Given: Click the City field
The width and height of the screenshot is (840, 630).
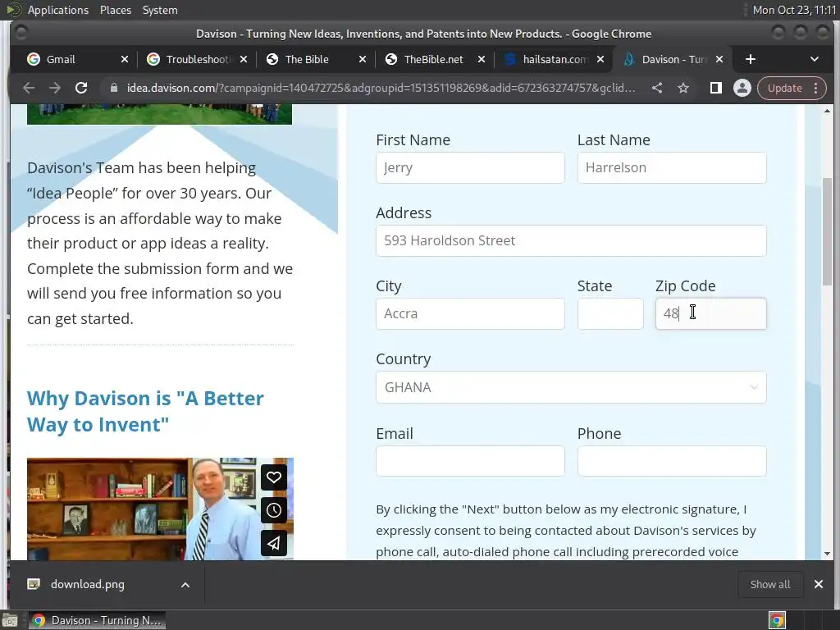Looking at the screenshot, I should [470, 314].
